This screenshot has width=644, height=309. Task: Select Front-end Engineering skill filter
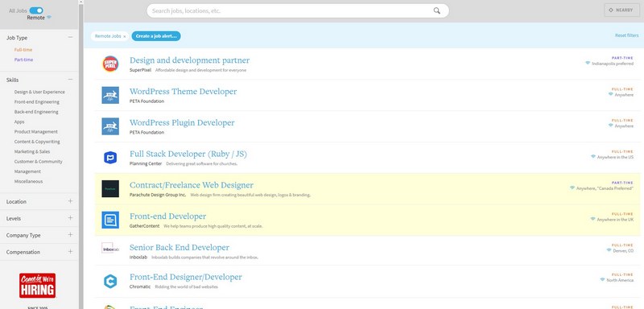tap(36, 101)
